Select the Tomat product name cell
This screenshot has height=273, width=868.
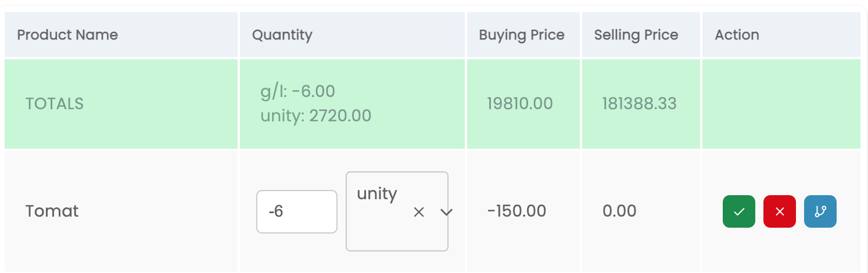pyautogui.click(x=52, y=211)
